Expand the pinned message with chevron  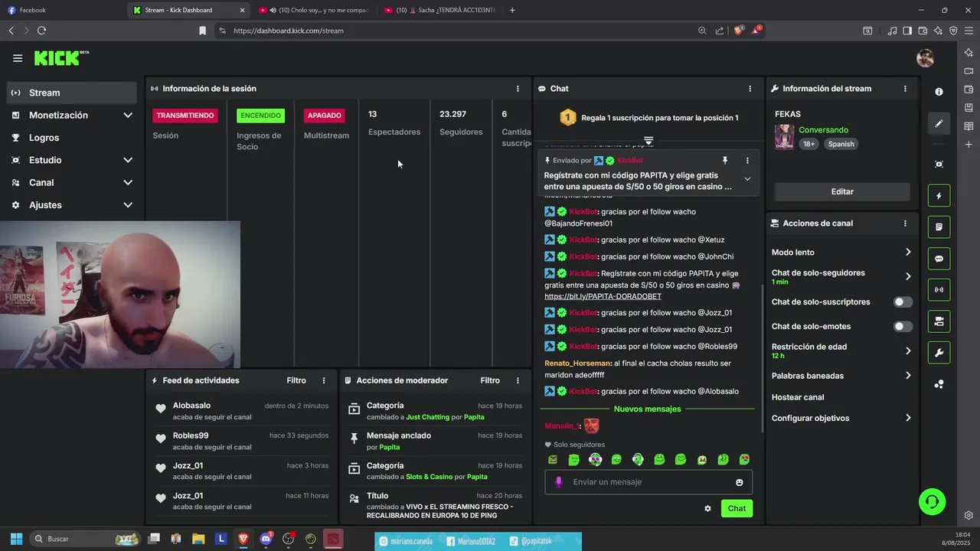click(x=747, y=179)
